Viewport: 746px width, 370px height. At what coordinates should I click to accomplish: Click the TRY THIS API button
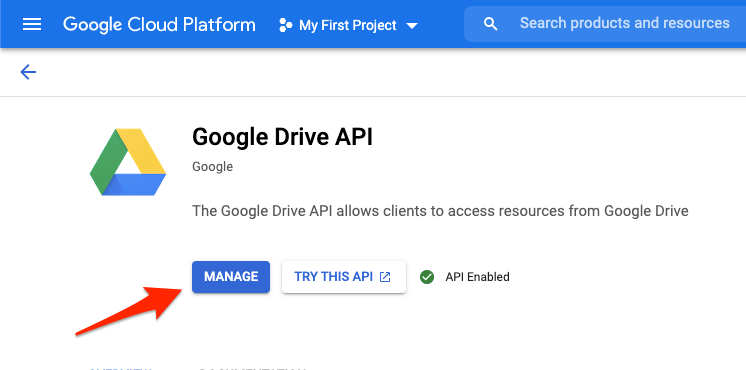pyautogui.click(x=344, y=277)
